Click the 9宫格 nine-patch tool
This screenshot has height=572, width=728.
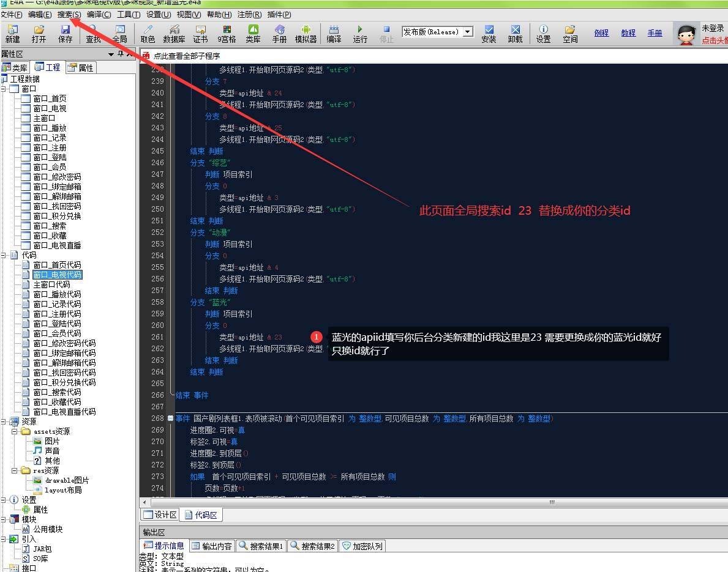pos(228,32)
